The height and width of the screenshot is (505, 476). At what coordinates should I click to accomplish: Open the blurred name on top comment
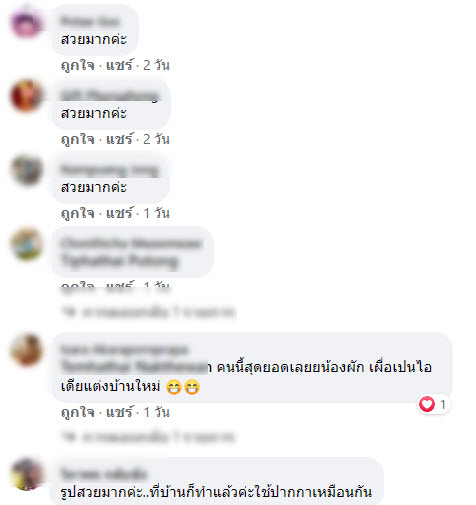(x=90, y=22)
